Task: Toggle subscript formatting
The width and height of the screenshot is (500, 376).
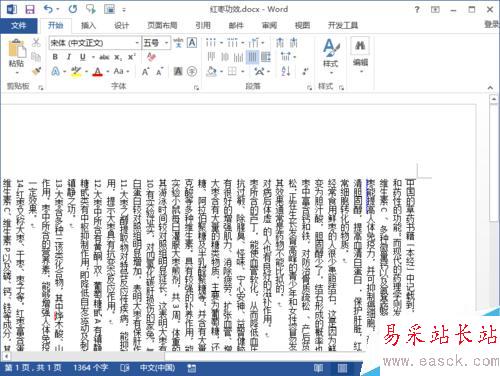Action: coord(118,57)
